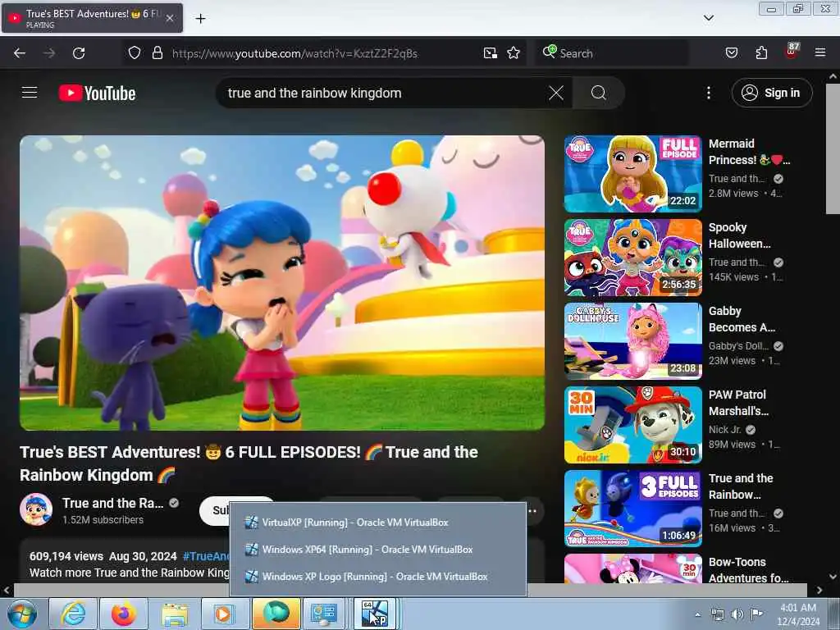Click the Sign in button
This screenshot has height=630, width=840.
(771, 93)
